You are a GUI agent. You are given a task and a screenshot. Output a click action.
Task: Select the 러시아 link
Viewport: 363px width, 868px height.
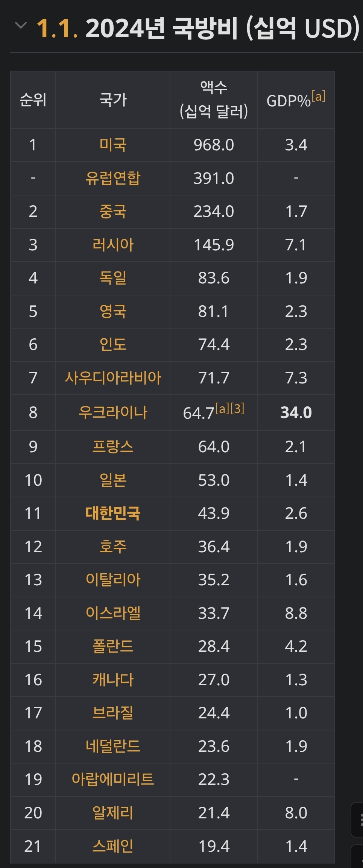(113, 245)
